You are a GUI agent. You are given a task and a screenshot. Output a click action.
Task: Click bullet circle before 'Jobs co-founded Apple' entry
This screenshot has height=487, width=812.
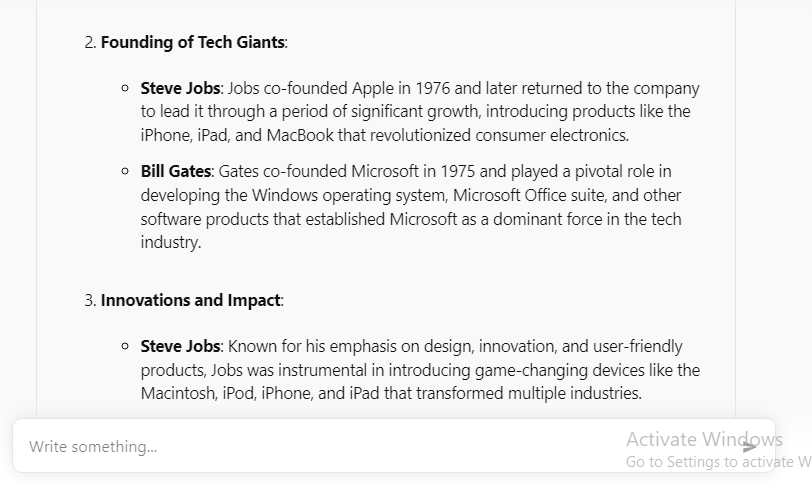125,88
